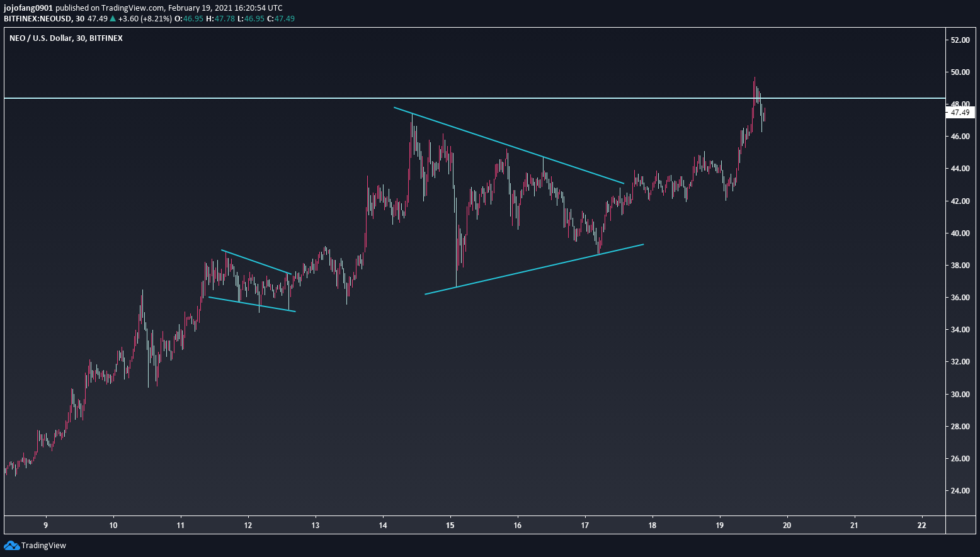Click date 18 on time axis
This screenshot has width=980, height=557.
(x=652, y=525)
